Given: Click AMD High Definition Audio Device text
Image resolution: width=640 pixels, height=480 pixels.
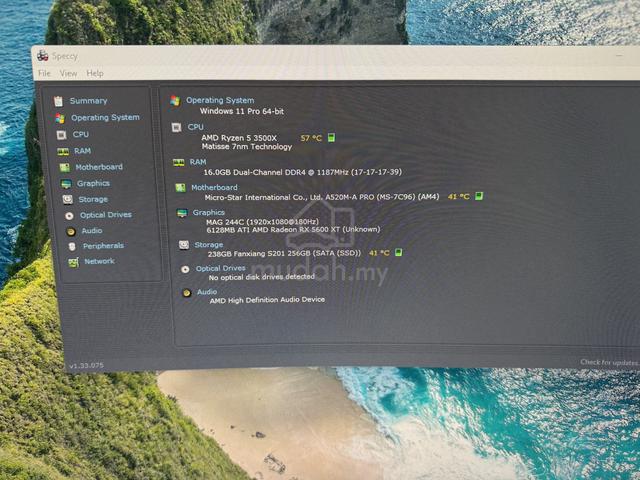Looking at the screenshot, I should [267, 300].
